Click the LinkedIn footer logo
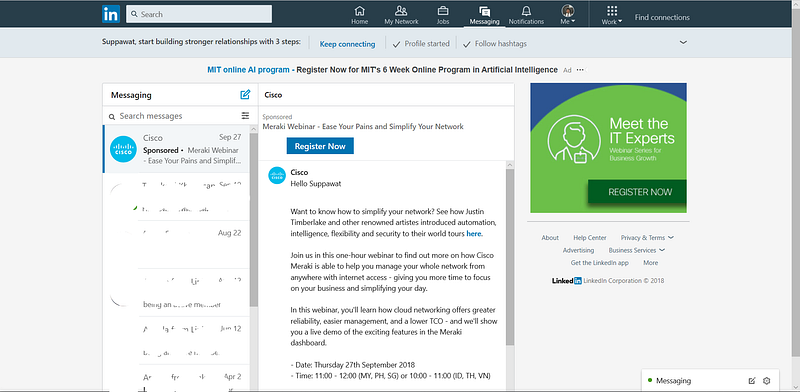The image size is (800, 392). tap(566, 281)
